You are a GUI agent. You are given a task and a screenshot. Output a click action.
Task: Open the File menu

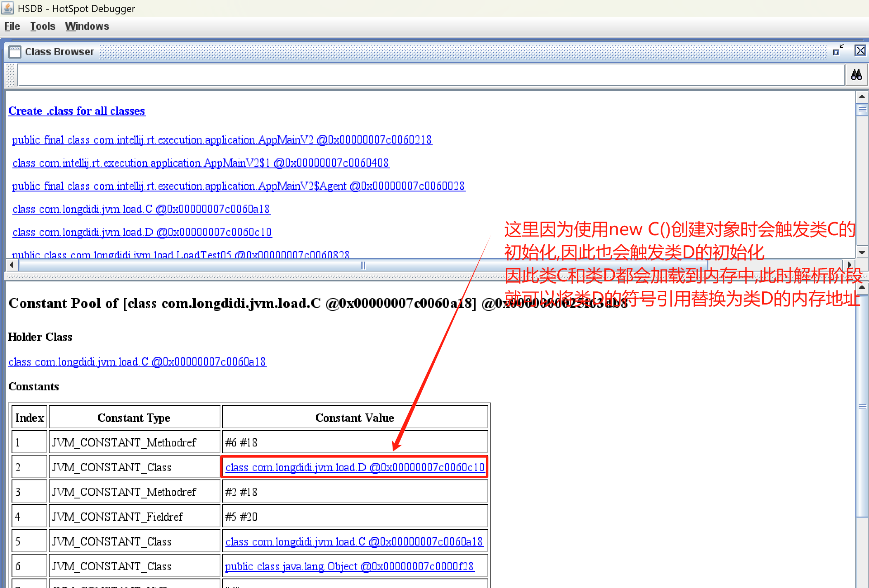(12, 26)
